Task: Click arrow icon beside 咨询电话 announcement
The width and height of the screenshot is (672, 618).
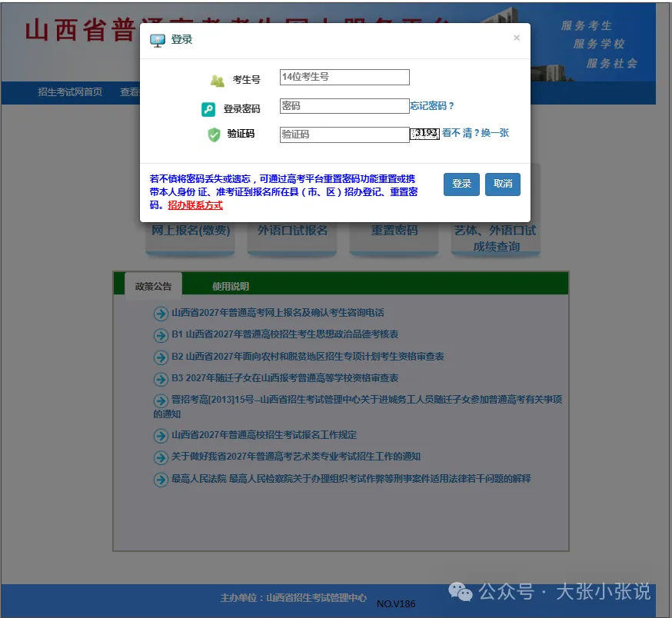Action: point(161,314)
